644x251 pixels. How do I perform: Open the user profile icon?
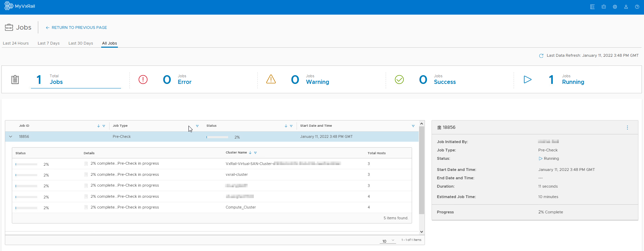click(626, 7)
